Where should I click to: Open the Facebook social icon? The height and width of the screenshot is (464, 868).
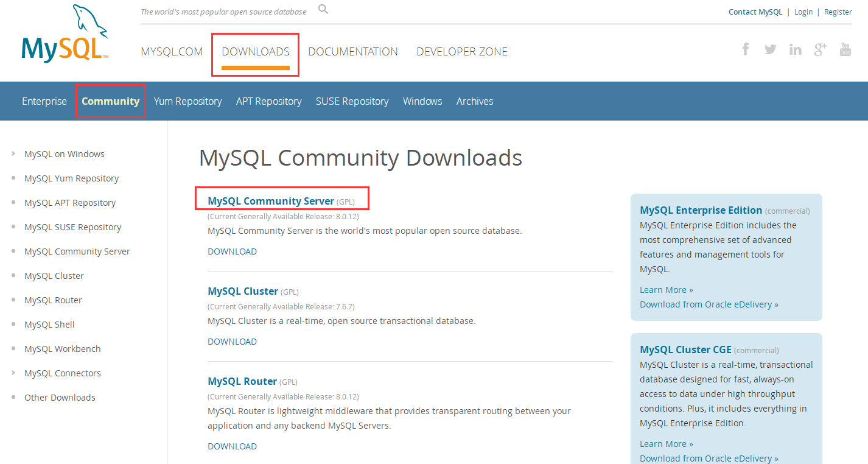pyautogui.click(x=746, y=49)
